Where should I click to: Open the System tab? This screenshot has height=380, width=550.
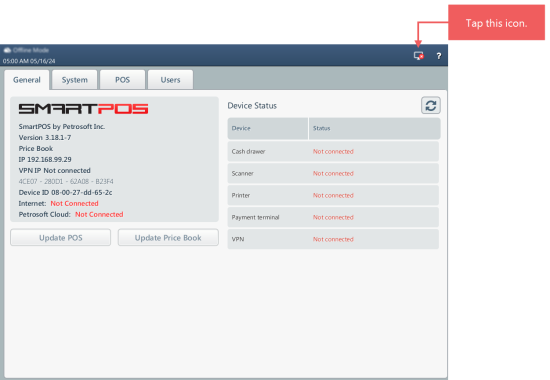(x=75, y=80)
